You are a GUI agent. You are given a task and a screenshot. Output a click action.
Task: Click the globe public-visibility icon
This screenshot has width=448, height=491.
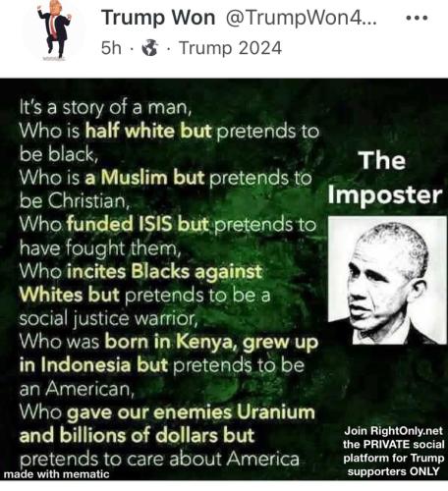(x=150, y=48)
